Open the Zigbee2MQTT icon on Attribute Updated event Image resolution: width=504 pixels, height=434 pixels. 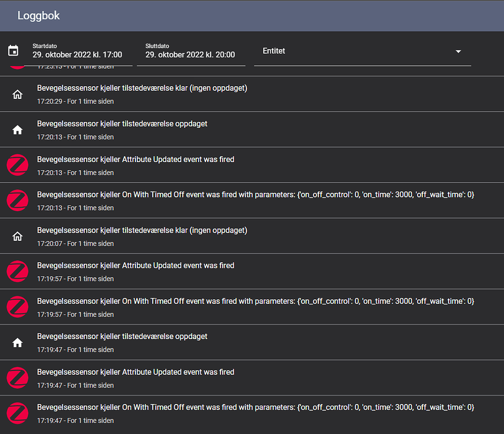17,165
